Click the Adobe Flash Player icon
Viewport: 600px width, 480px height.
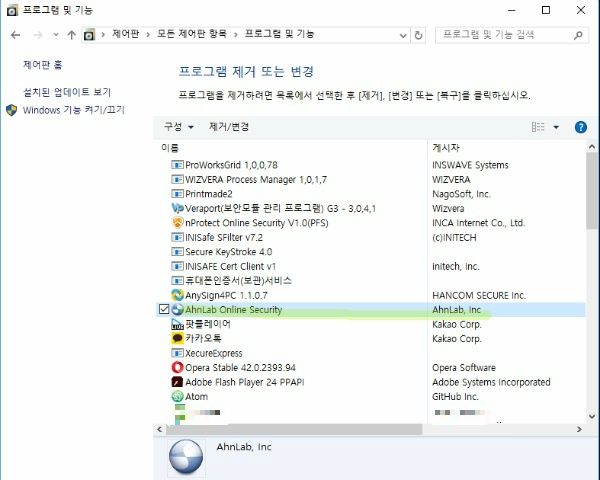177,382
